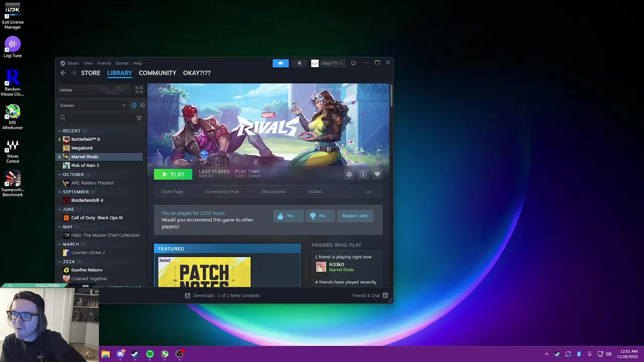Collapse the OCTOBER group
644x362 pixels.
[73, 174]
